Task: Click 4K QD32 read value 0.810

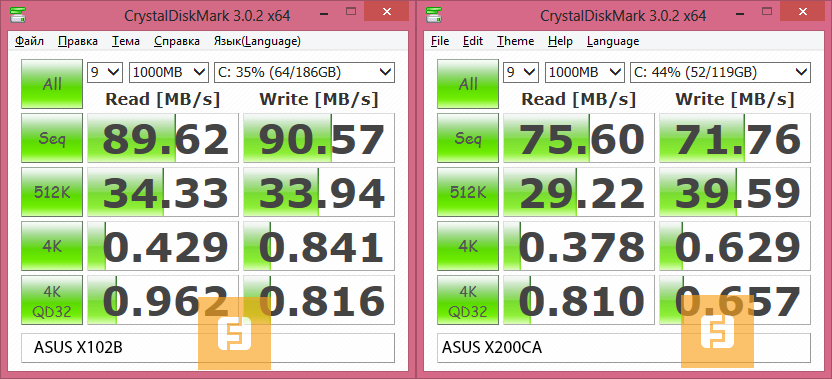Action: (579, 300)
